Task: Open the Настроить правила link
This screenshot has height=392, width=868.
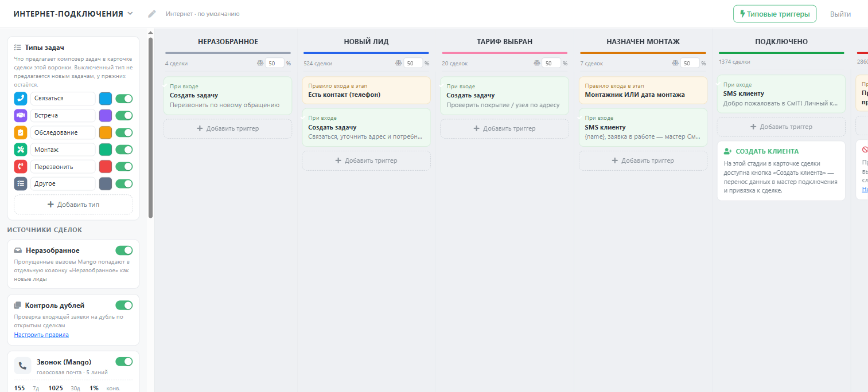Action: click(x=41, y=335)
